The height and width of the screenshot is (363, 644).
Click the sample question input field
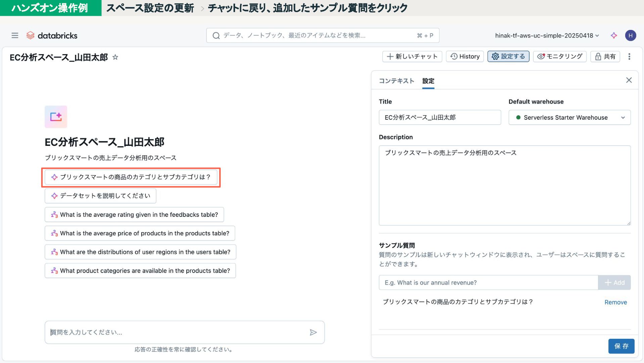coord(489,283)
